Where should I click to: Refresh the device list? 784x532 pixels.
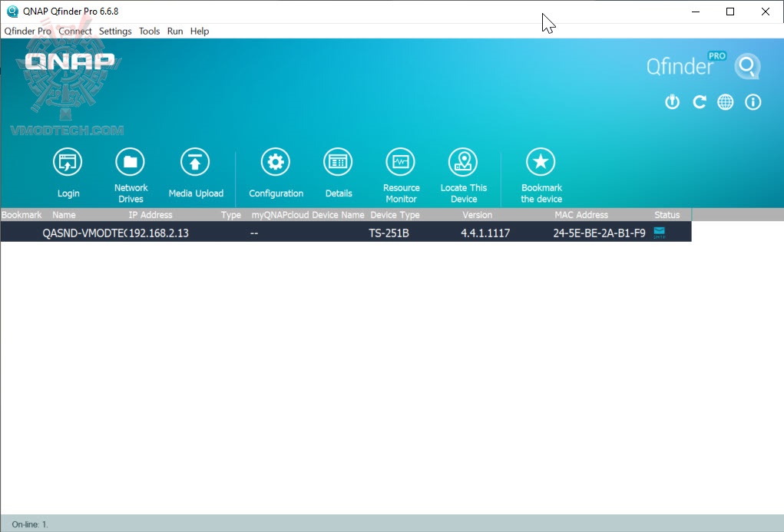pyautogui.click(x=699, y=102)
